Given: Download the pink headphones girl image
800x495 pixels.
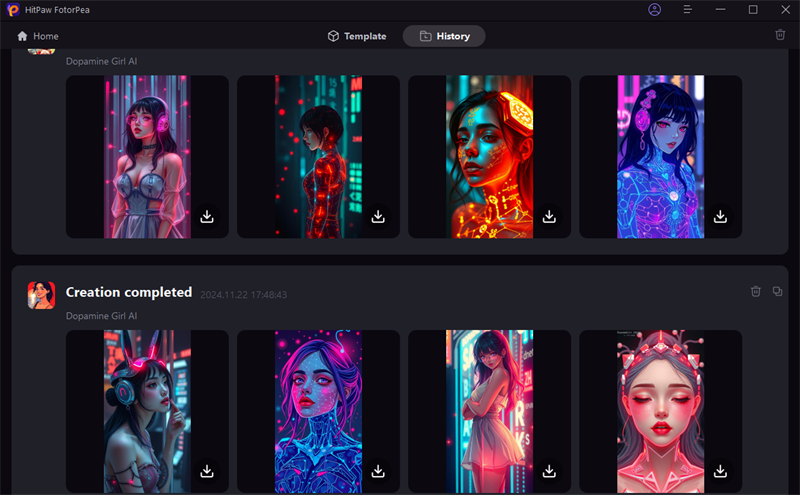Looking at the screenshot, I should tap(207, 217).
